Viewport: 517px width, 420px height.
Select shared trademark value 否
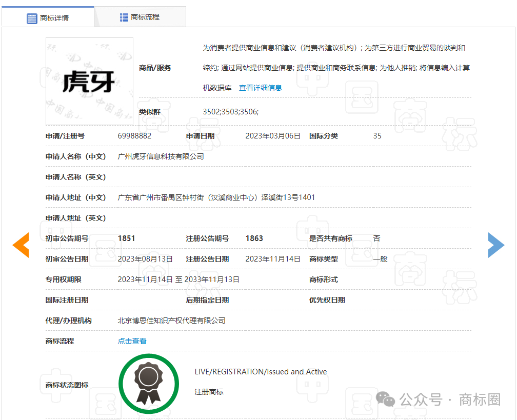coord(377,238)
